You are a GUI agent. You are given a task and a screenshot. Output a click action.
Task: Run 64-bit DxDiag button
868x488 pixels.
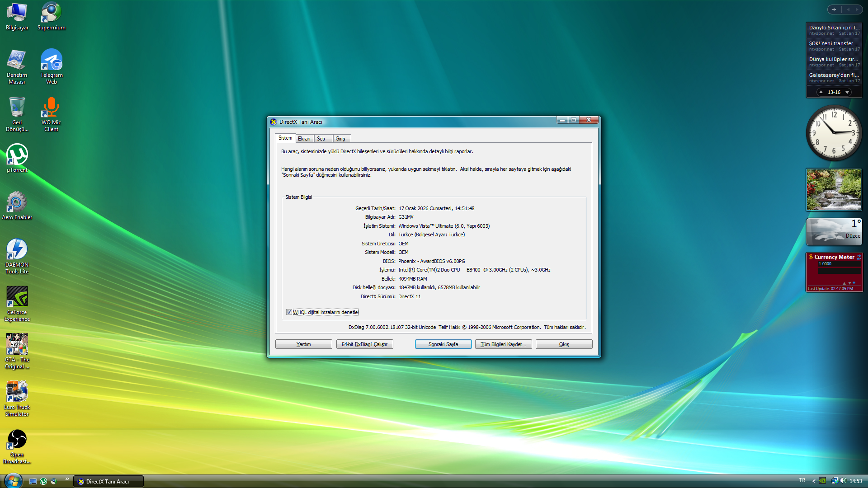[365, 344]
